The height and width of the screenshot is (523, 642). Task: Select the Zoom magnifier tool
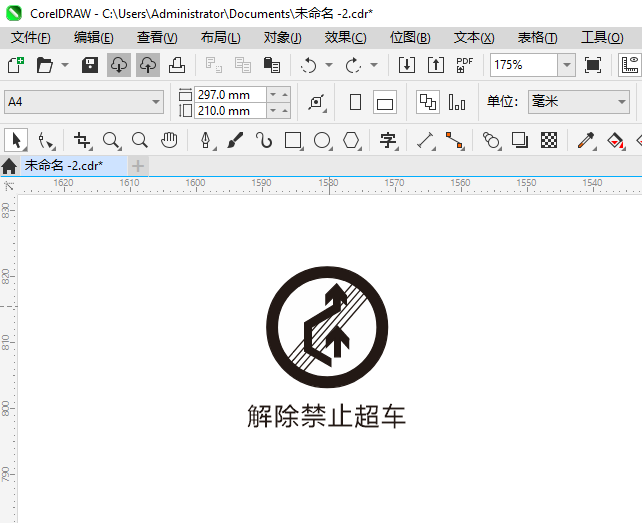tap(111, 140)
